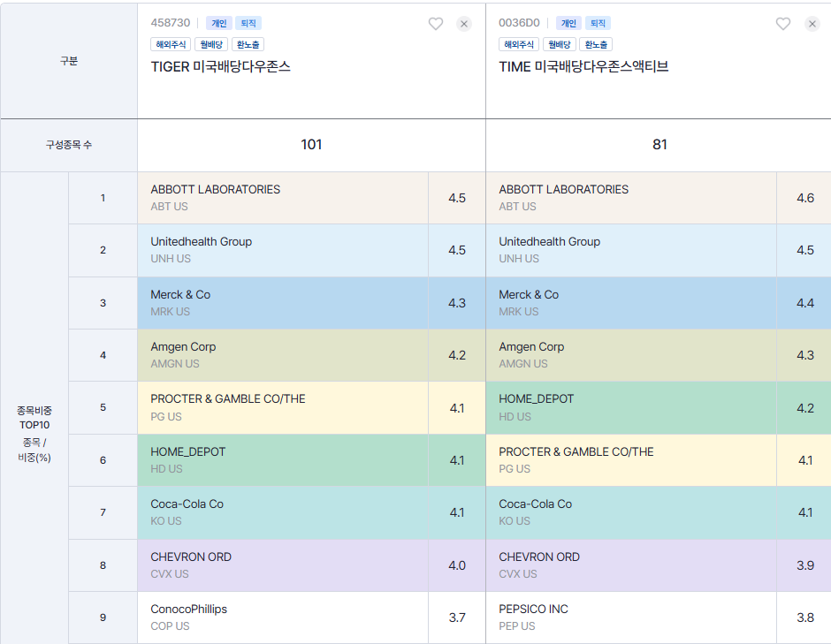Select ticker code 458730
Viewport: 831px width, 644px height.
click(170, 23)
